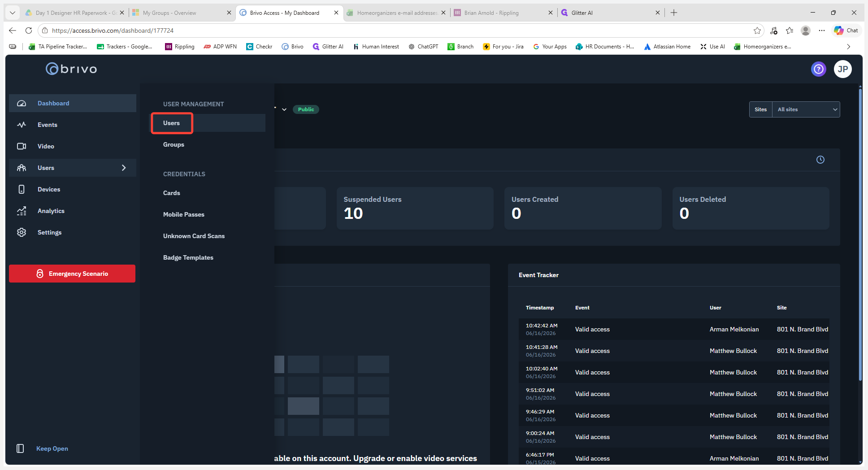Open the browser favorites icon

coord(790,30)
